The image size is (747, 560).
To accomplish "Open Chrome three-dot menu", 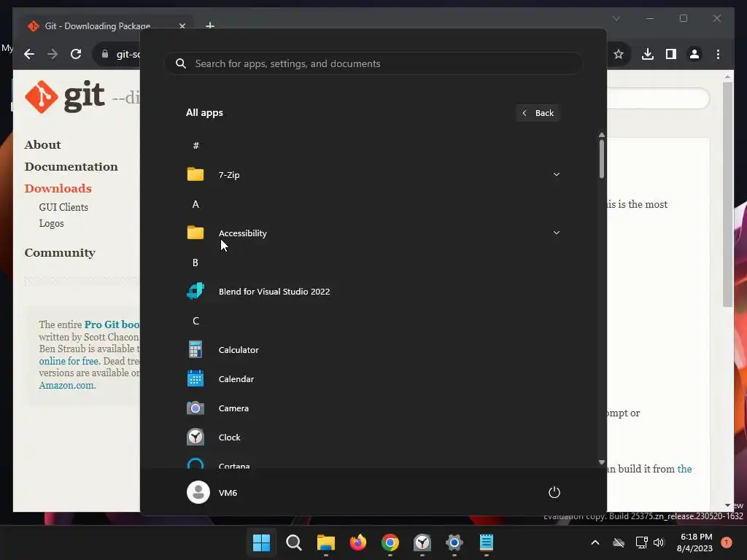I will (718, 54).
